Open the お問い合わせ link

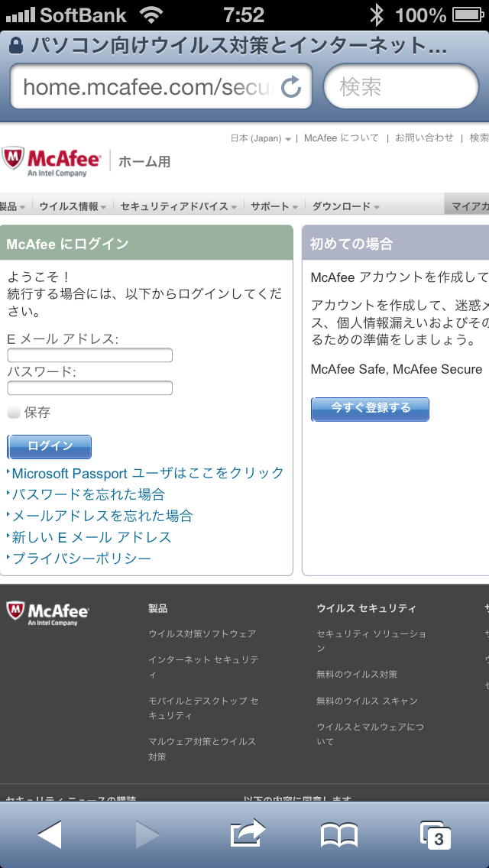click(424, 138)
